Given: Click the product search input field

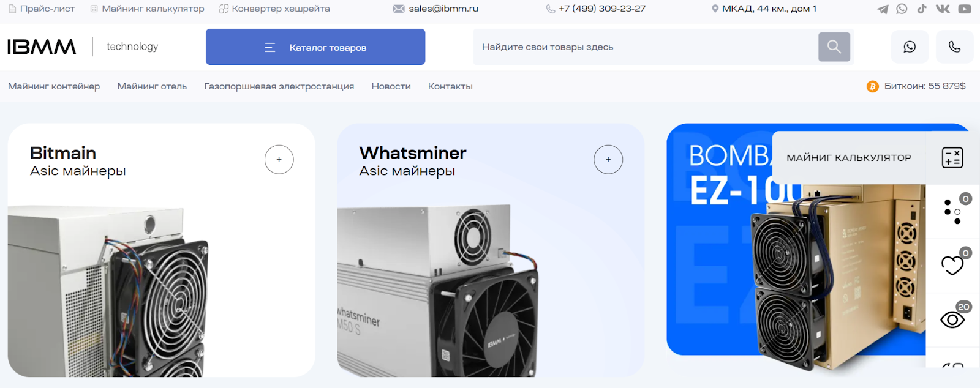Looking at the screenshot, I should [x=646, y=47].
